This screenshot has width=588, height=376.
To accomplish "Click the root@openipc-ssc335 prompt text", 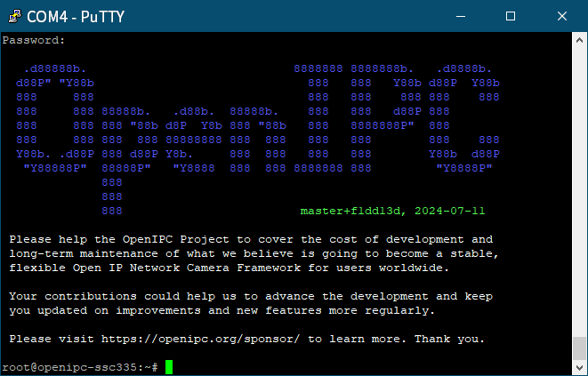I will [x=80, y=367].
